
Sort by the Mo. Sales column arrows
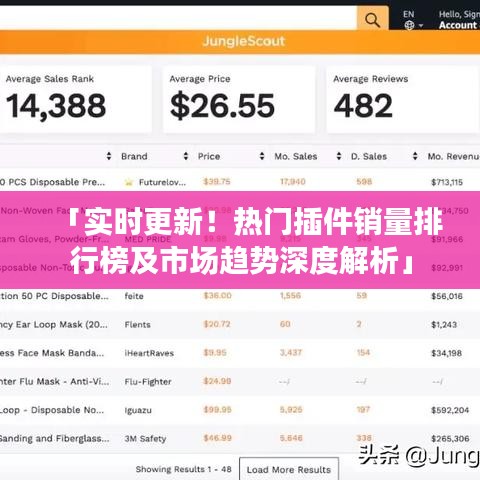tap(339, 156)
